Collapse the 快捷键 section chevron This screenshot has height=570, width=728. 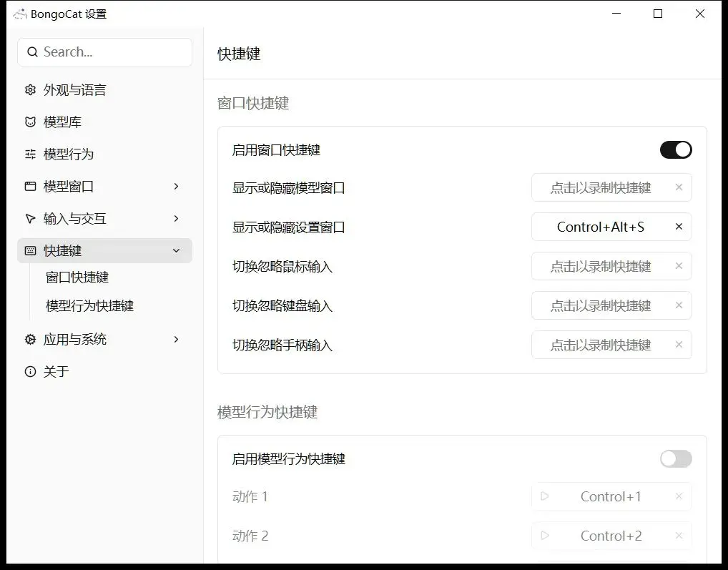coord(176,250)
